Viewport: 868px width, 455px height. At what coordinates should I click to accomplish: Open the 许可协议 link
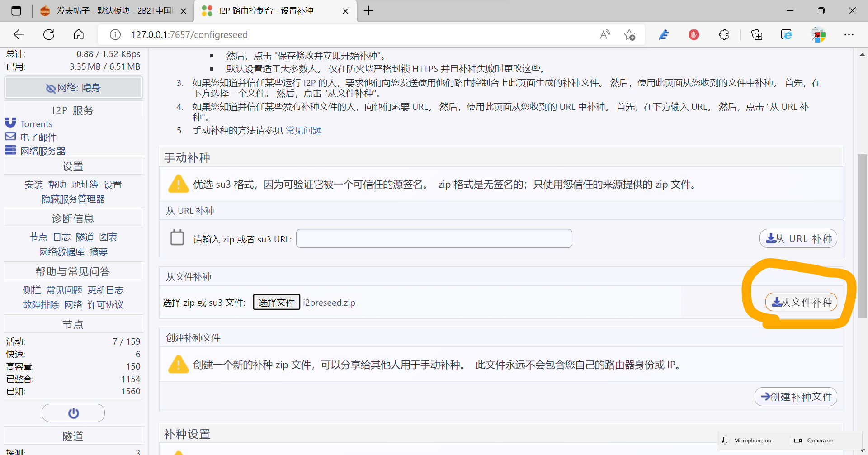click(x=105, y=305)
